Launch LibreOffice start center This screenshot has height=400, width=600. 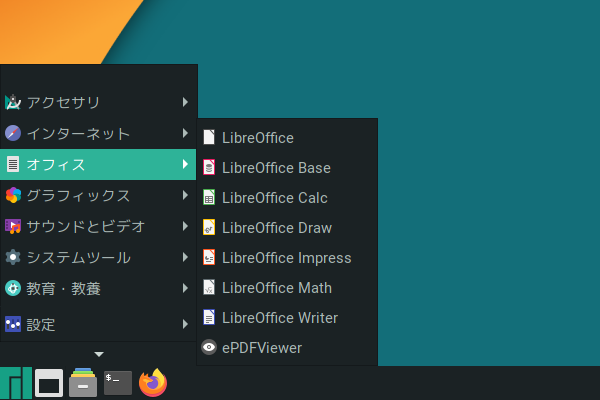pyautogui.click(x=287, y=137)
